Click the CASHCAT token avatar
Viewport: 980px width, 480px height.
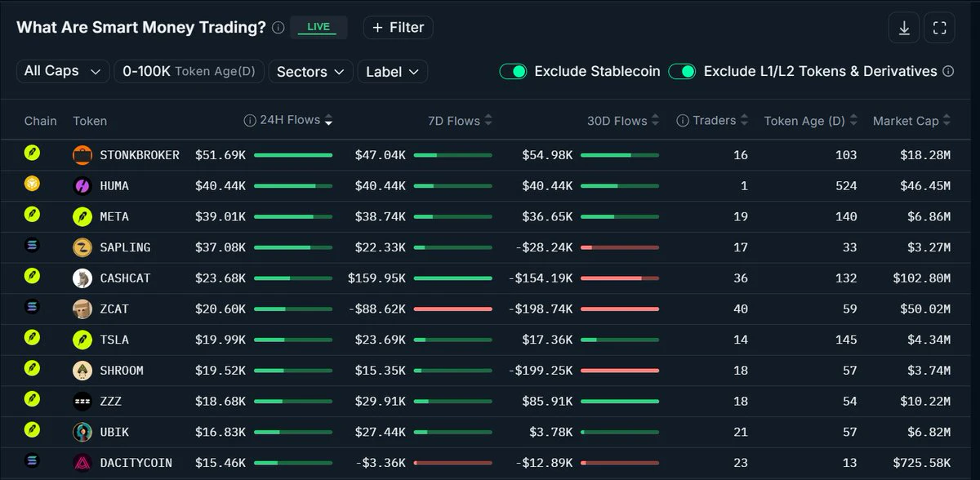point(82,278)
